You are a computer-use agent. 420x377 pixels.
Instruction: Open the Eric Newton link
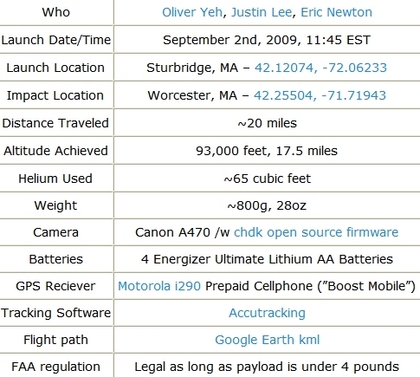pos(336,12)
